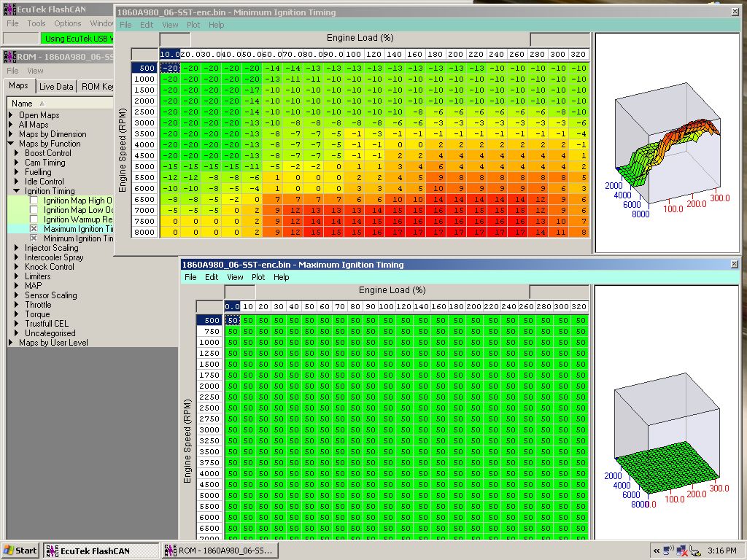This screenshot has width=747, height=560.
Task: Select the Trustfull CEL tree item
Action: click(47, 323)
